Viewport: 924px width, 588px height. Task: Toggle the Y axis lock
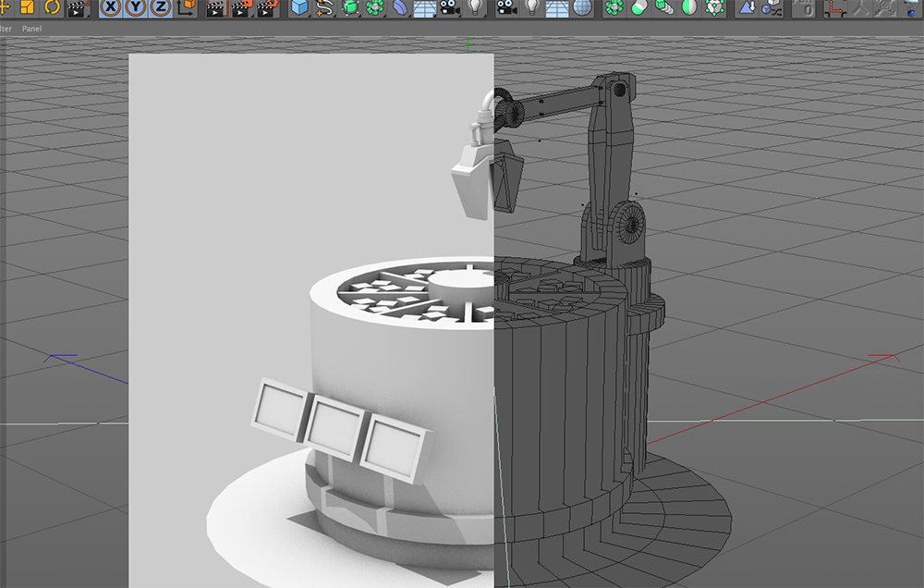click(x=136, y=7)
